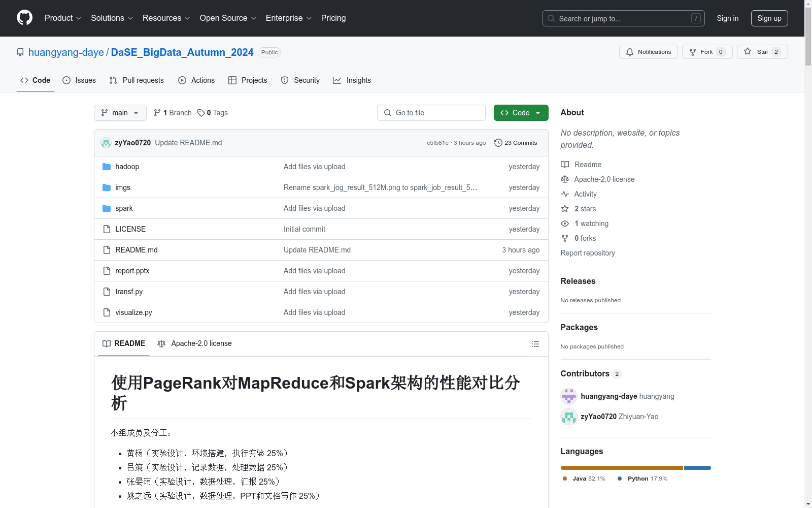Open the huangyang-daye owner link

tap(66, 52)
